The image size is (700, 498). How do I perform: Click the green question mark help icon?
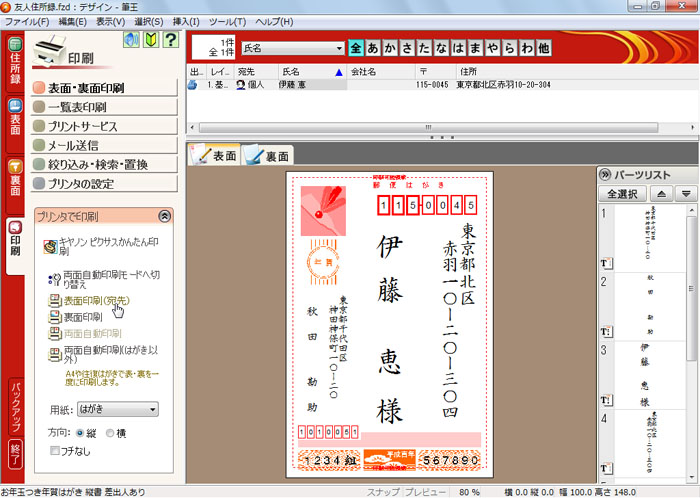[171, 40]
